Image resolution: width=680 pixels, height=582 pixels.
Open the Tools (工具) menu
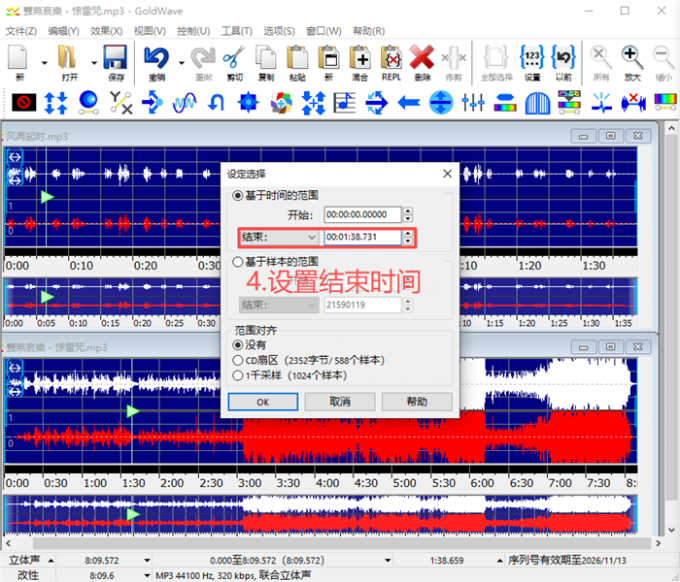(236, 31)
